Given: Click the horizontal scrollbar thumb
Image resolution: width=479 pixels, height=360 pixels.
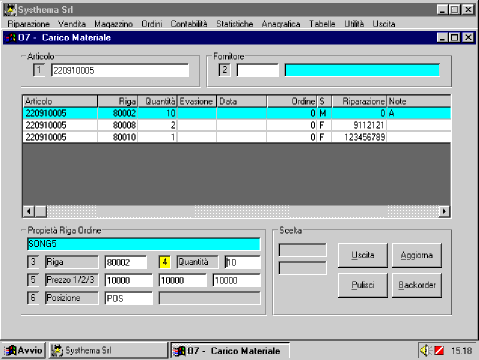Looking at the screenshot, I should [x=41, y=211].
